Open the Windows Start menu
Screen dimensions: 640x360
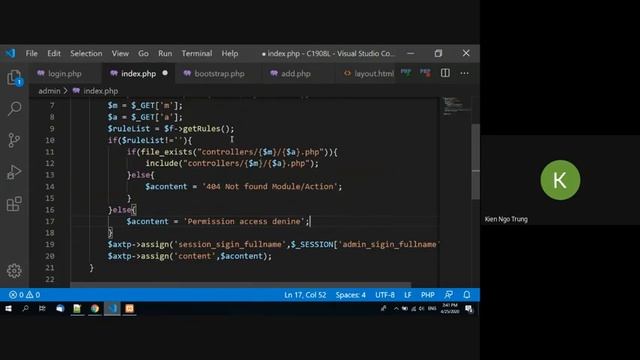click(x=8, y=309)
